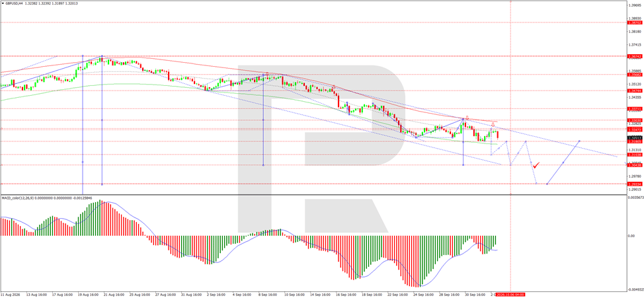Click the MACD scale value 0.0035673

click(x=636, y=198)
